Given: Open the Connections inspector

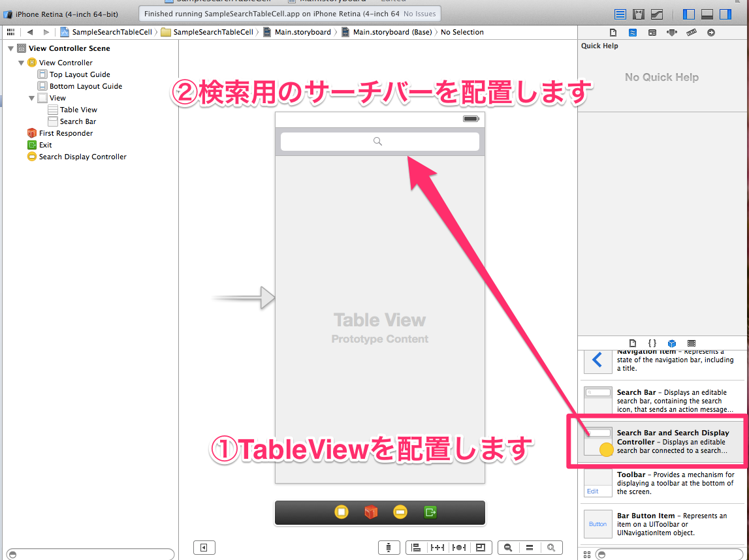Looking at the screenshot, I should tap(711, 32).
